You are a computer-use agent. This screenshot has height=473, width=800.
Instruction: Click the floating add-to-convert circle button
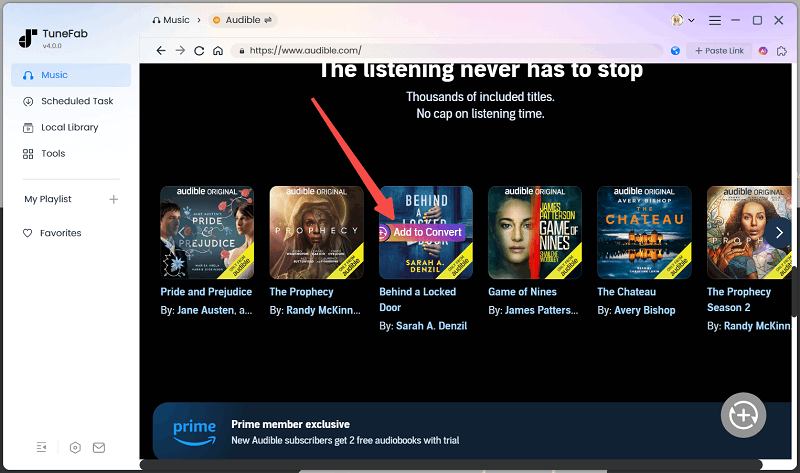tap(743, 415)
